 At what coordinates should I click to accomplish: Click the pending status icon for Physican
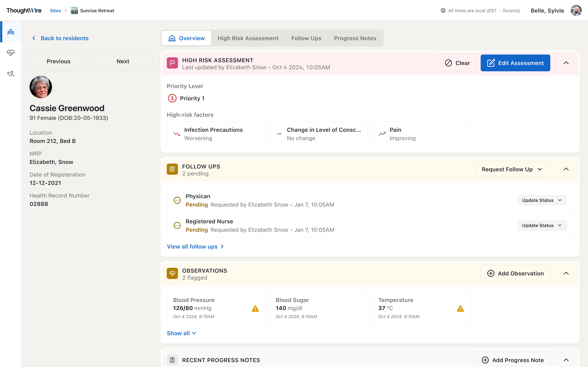point(177,200)
